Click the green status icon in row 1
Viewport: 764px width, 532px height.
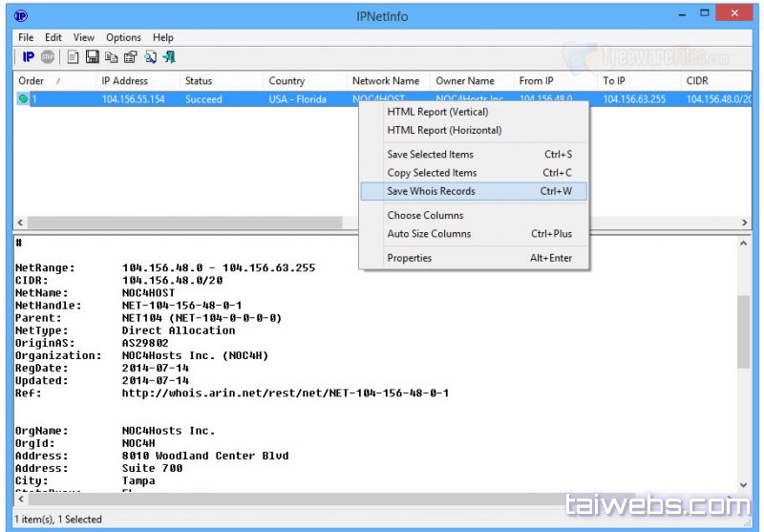[24, 99]
